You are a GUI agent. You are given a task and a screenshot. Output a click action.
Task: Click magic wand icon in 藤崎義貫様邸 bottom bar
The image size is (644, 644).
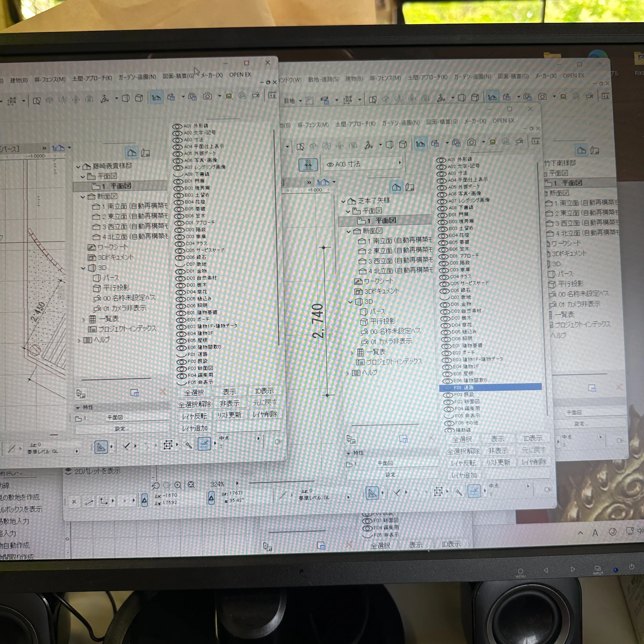point(188,445)
